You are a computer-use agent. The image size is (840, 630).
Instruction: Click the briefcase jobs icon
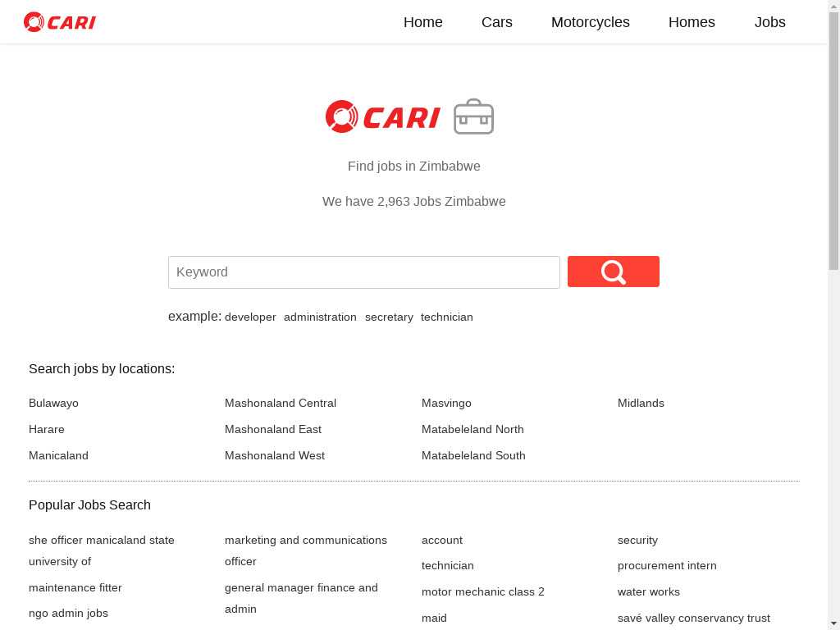(473, 116)
